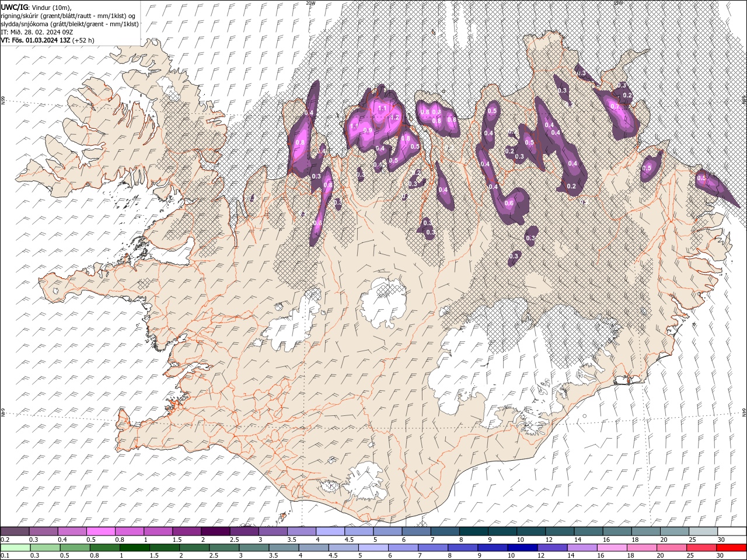Choose the 25–30 light grey upper legend swatch

[x=703, y=531]
